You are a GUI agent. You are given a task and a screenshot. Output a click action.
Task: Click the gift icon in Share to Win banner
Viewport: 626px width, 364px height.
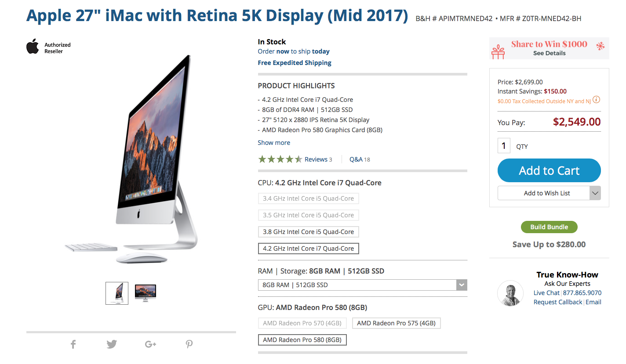pyautogui.click(x=498, y=51)
